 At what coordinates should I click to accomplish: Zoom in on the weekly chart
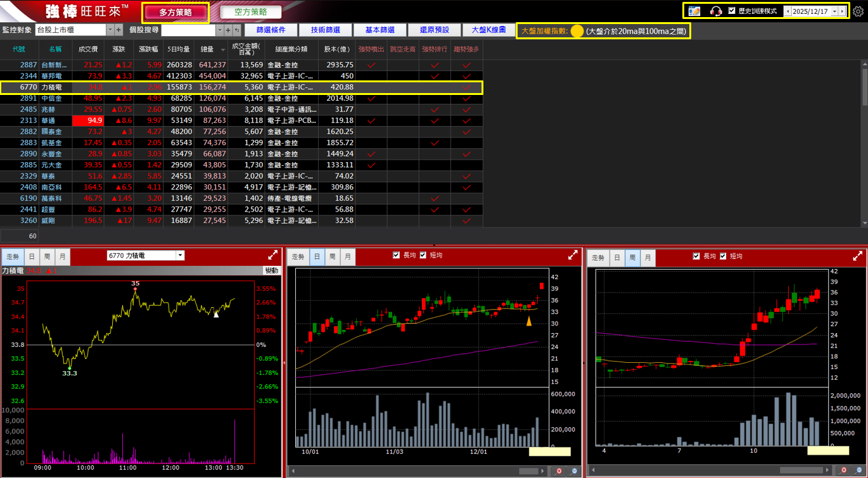[843, 470]
